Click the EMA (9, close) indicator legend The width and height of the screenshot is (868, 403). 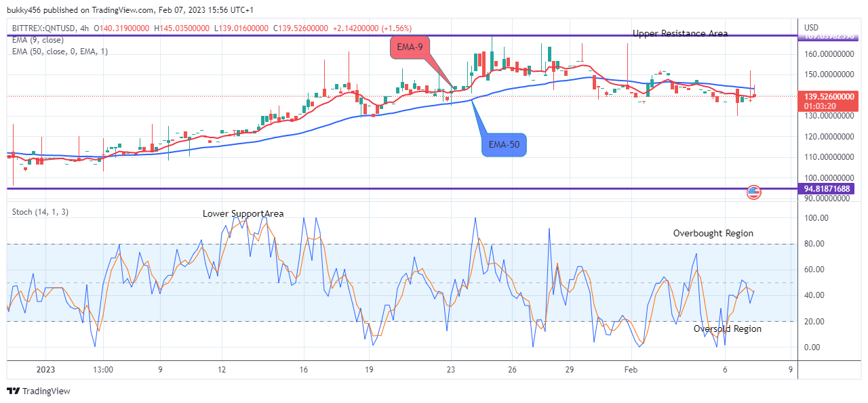point(39,40)
